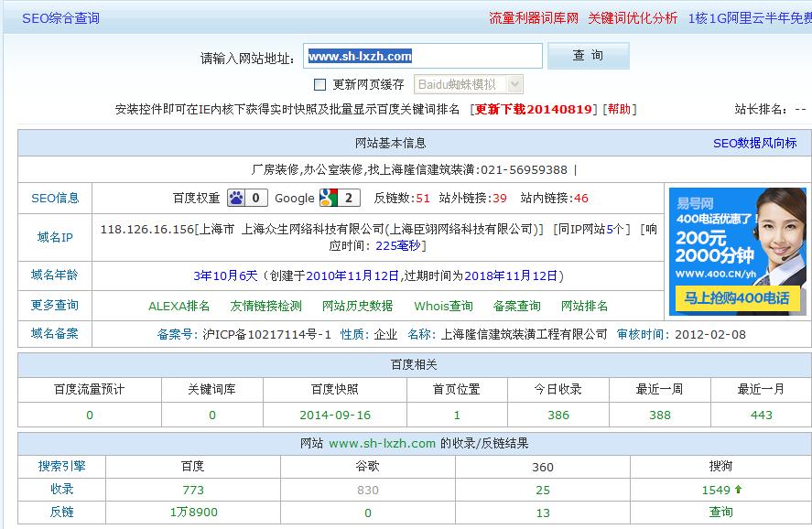Viewport: 812px width, 529px height.
Task: Click the 域名年龄 row label
Action: coord(54,275)
